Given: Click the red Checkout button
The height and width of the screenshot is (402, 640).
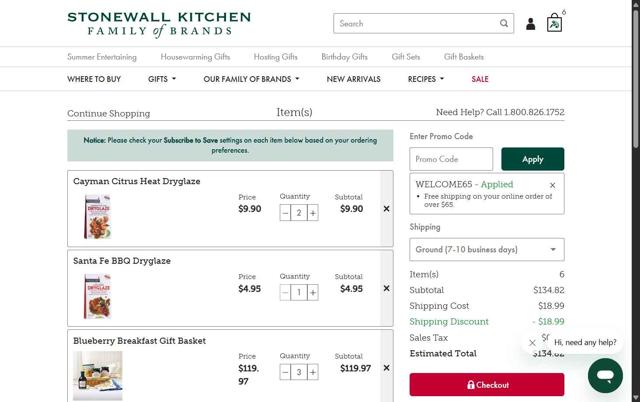Looking at the screenshot, I should coord(487,384).
